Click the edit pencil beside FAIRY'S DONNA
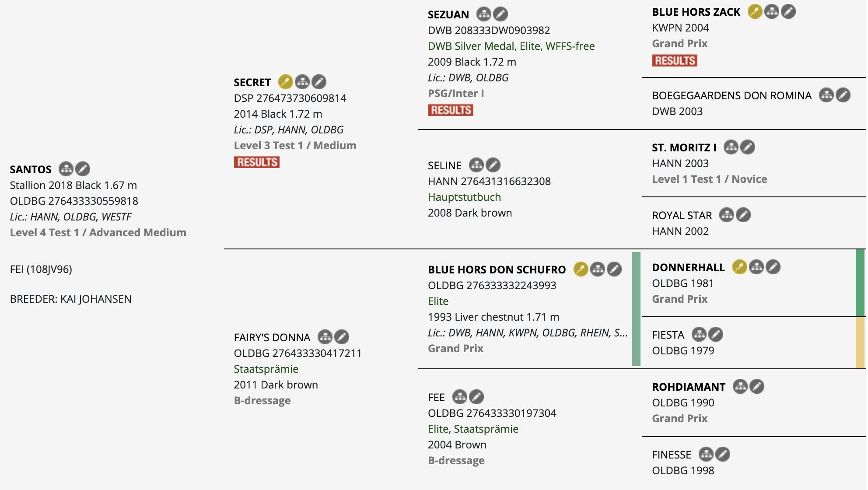The height and width of the screenshot is (490, 868). [342, 337]
